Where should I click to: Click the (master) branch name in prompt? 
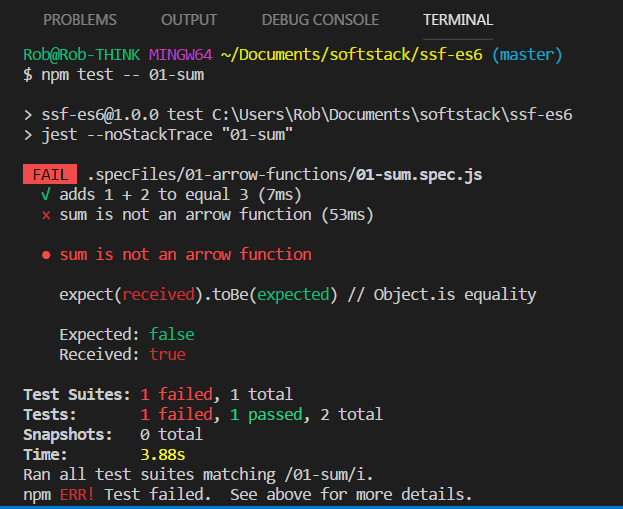click(x=527, y=54)
